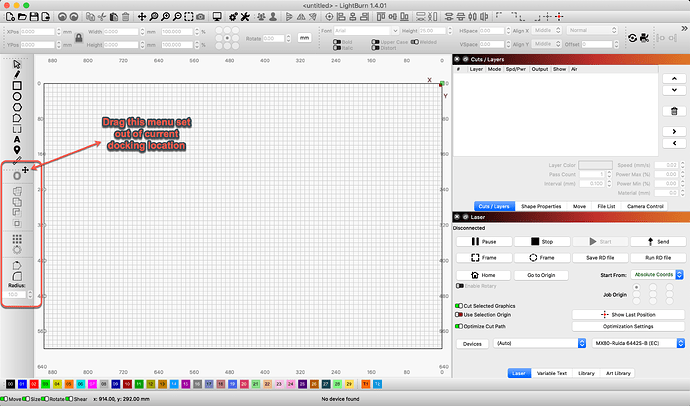The height and width of the screenshot is (406, 690).
Task: Open a file using the folder icon
Action: coord(22,17)
